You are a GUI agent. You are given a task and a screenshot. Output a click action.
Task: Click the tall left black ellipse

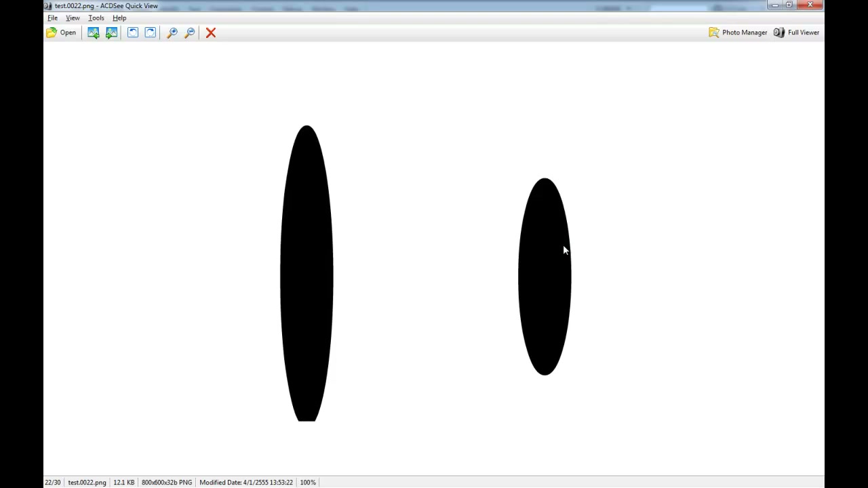click(307, 273)
